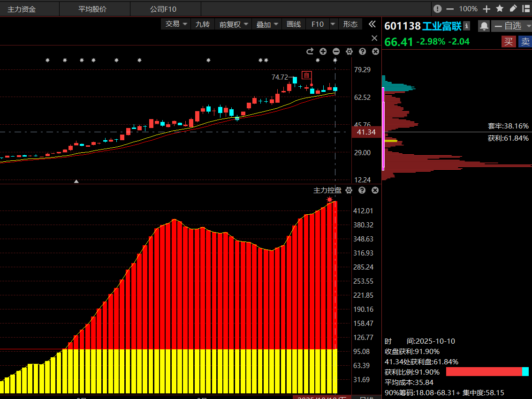The image size is (532, 399).
Task: Open the 前复权 dropdown
Action: [x=234, y=24]
